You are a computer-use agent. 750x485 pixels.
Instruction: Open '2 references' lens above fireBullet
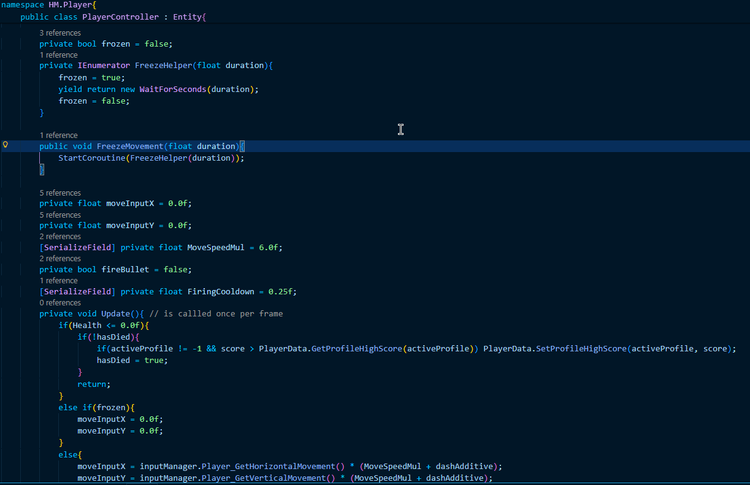60,259
